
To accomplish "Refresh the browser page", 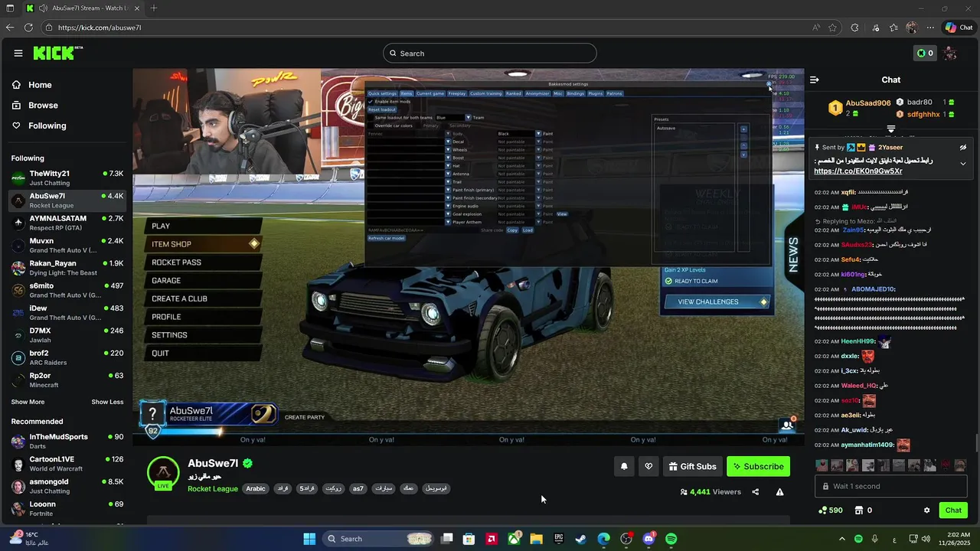I will (28, 28).
